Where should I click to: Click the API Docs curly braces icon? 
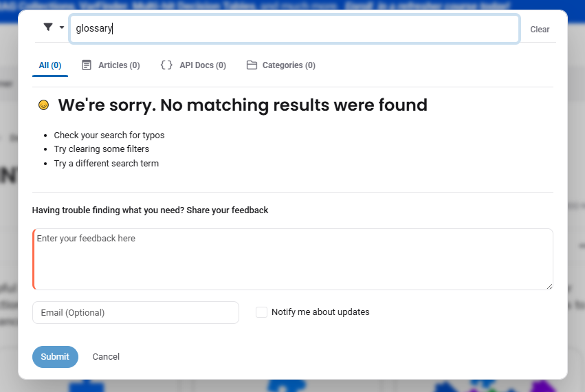pos(166,65)
